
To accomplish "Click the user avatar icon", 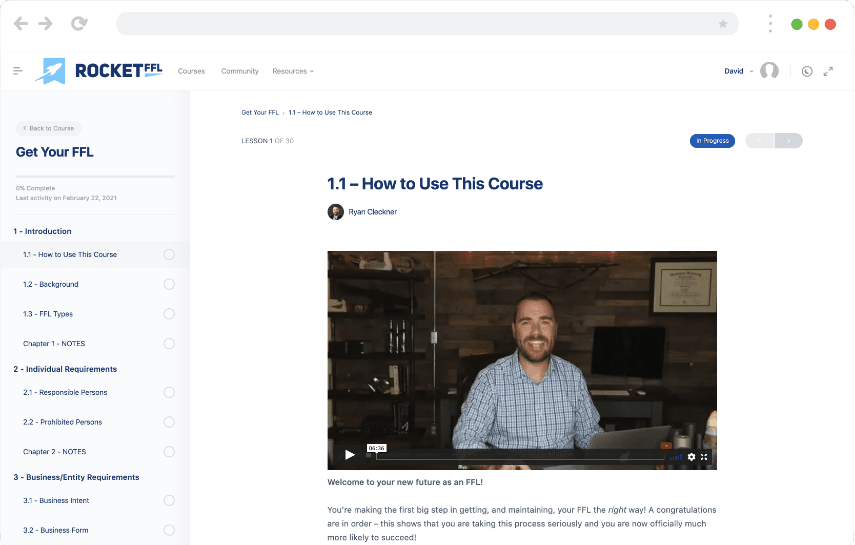I will [x=769, y=71].
